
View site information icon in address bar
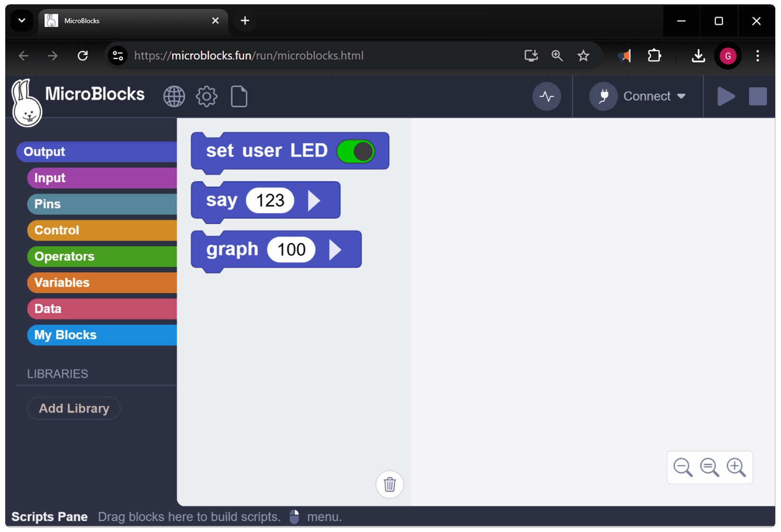pos(118,56)
